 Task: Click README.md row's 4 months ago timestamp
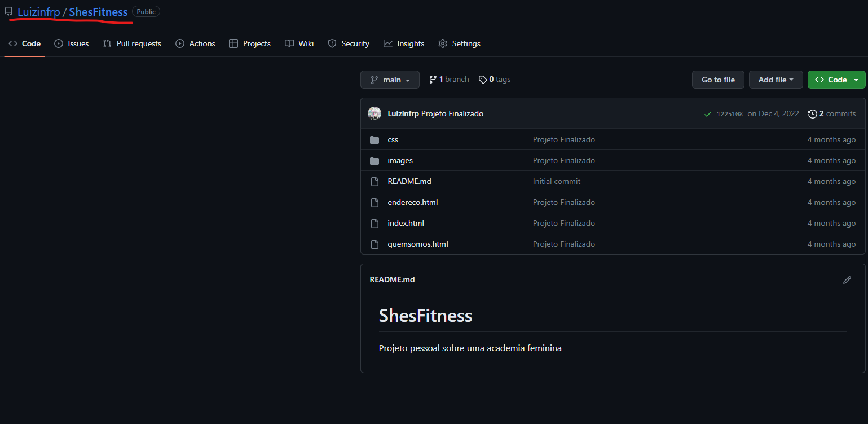click(x=831, y=181)
